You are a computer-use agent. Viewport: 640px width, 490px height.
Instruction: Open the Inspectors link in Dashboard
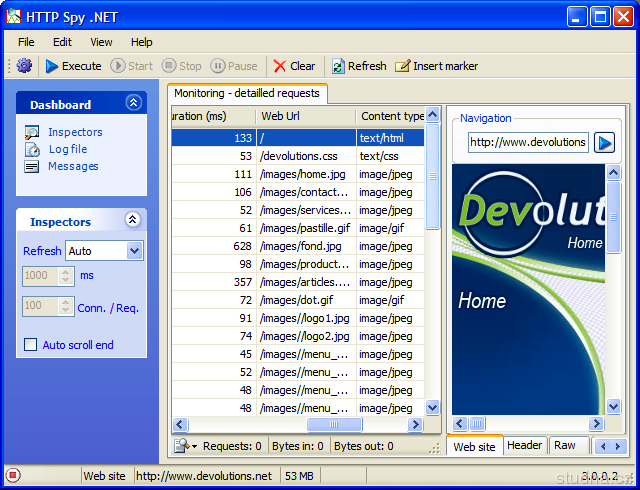pyautogui.click(x=75, y=132)
